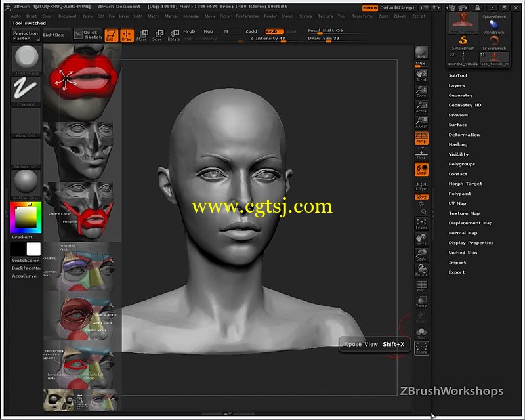Select the Move transform in top shelf
This screenshot has height=420, width=525.
pyautogui.click(x=142, y=35)
